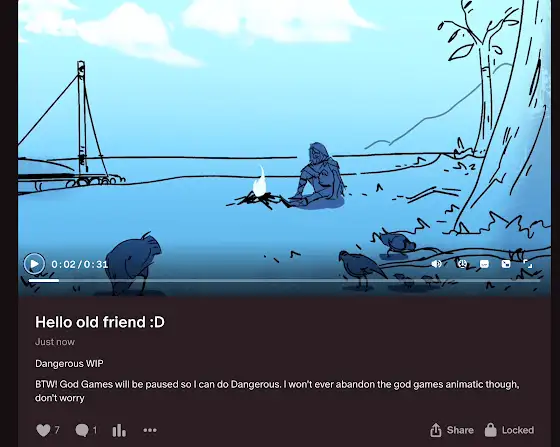Click the Just now timestamp
Viewport: 560px width, 447px height.
pyautogui.click(x=55, y=342)
